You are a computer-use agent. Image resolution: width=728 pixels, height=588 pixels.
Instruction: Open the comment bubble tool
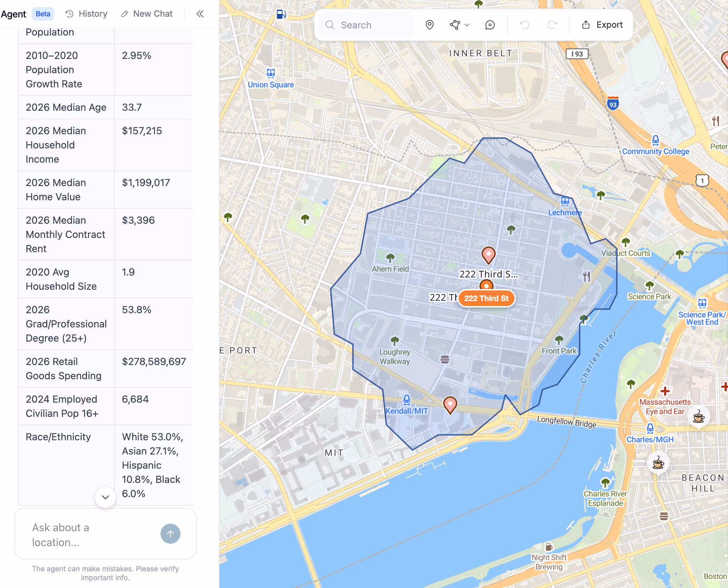[x=490, y=25]
